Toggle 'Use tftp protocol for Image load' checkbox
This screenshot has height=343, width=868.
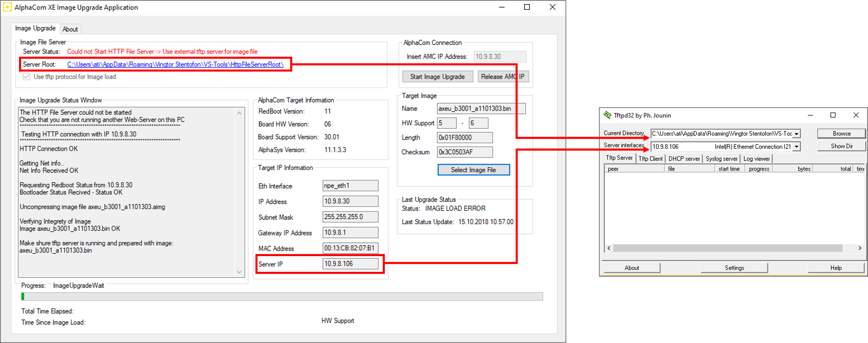(27, 77)
